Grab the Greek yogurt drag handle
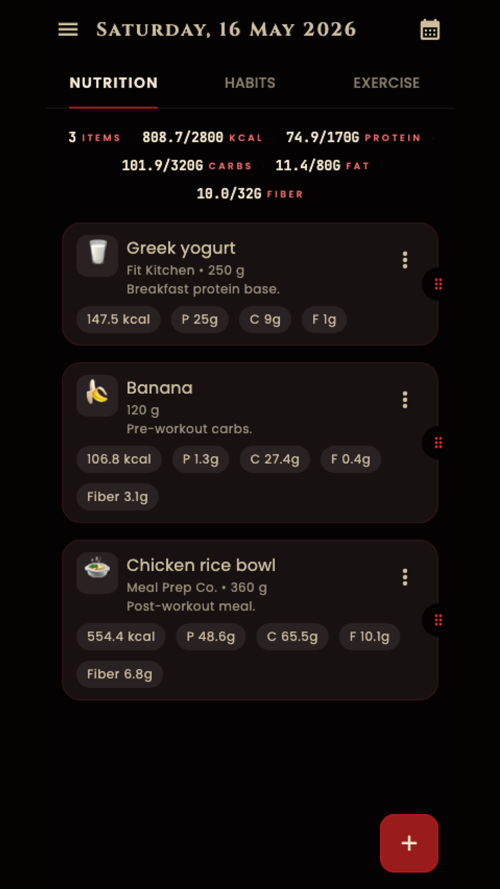Viewport: 500px width, 889px height. 438,284
